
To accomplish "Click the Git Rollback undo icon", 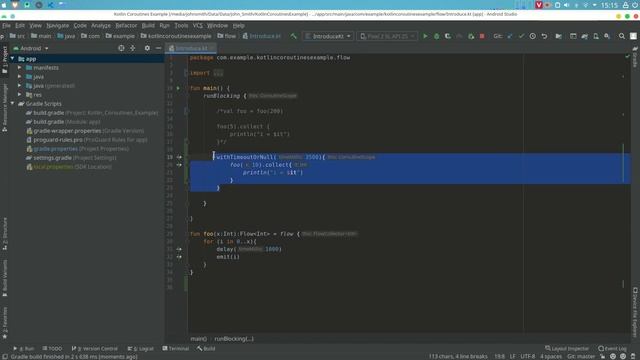I will (x=544, y=36).
